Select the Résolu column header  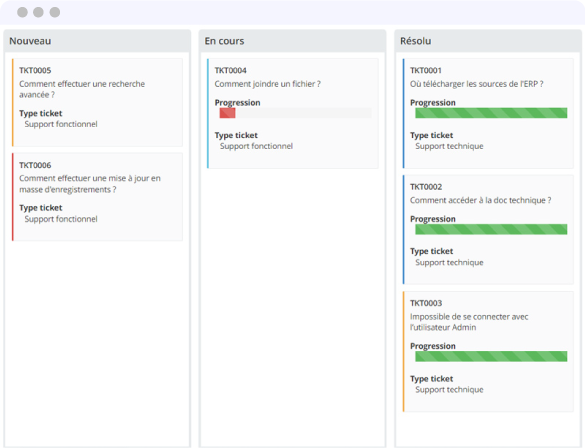coord(488,41)
